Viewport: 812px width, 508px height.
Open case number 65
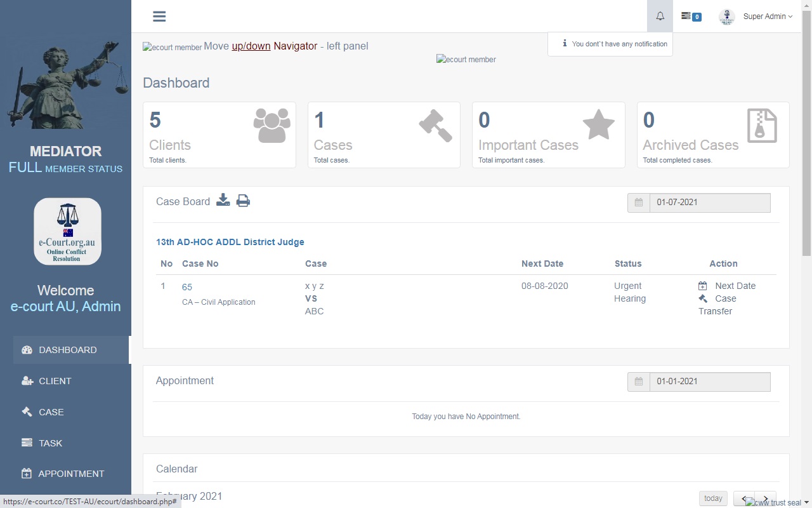click(x=187, y=287)
